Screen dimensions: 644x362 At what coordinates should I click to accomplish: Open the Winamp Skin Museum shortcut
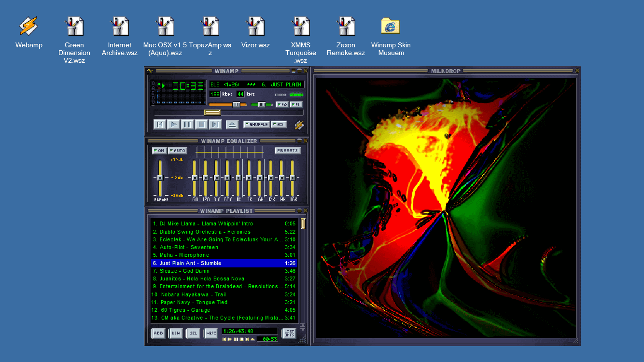point(390,27)
